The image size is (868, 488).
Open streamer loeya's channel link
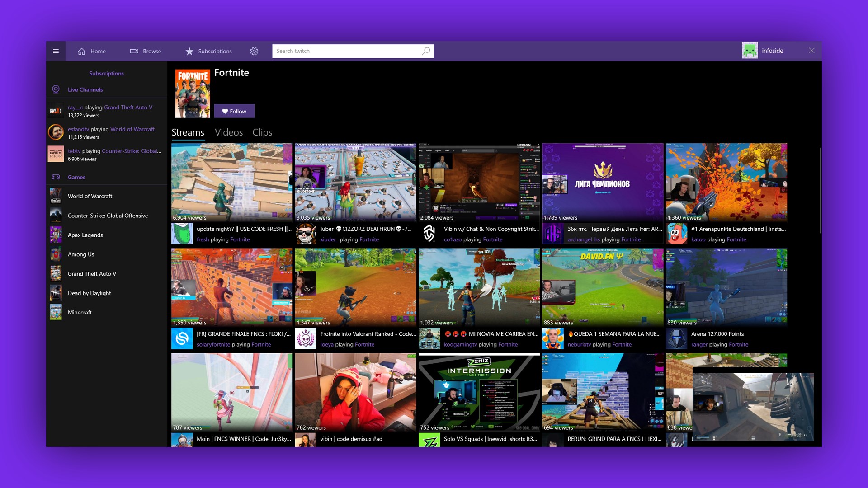(x=327, y=344)
